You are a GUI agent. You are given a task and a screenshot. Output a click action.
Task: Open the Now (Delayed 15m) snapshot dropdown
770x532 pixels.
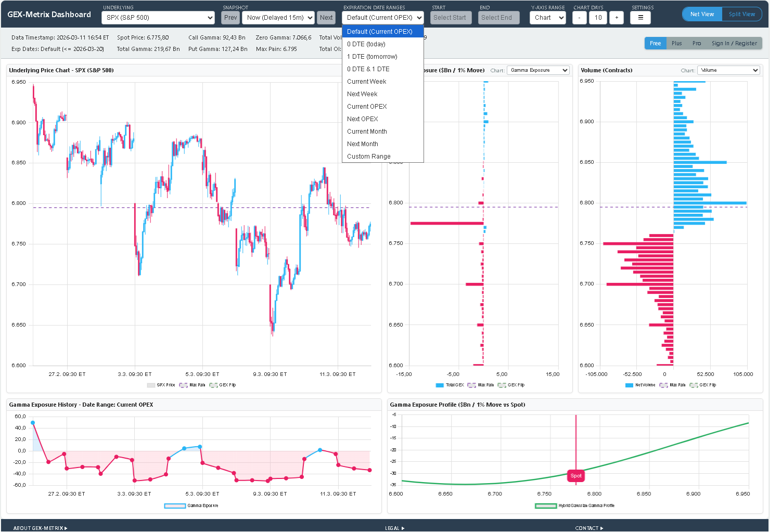point(278,17)
